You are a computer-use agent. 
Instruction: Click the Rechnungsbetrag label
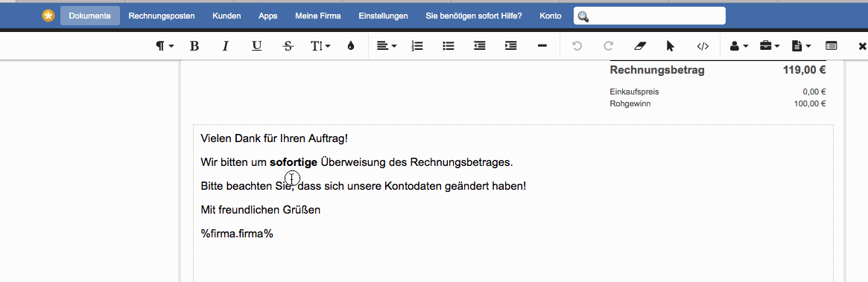pos(657,70)
